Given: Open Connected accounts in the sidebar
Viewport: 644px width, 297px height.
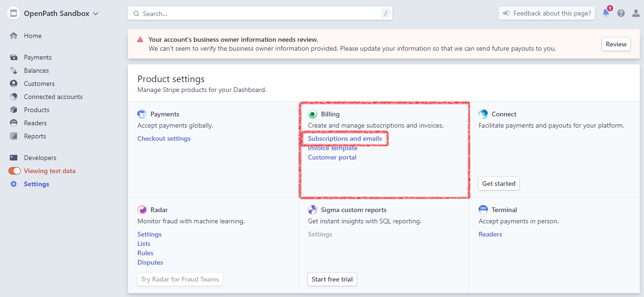Looking at the screenshot, I should click(53, 97).
